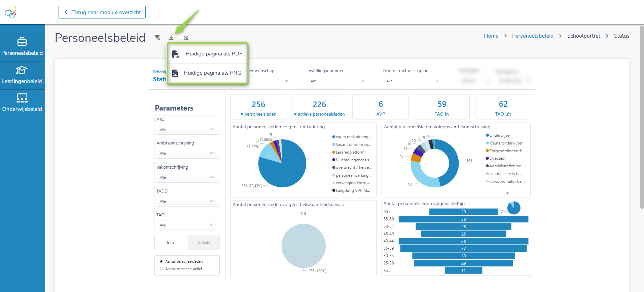Select the Aantal personeelsleden radio button
This screenshot has height=292, width=644.
(161, 261)
